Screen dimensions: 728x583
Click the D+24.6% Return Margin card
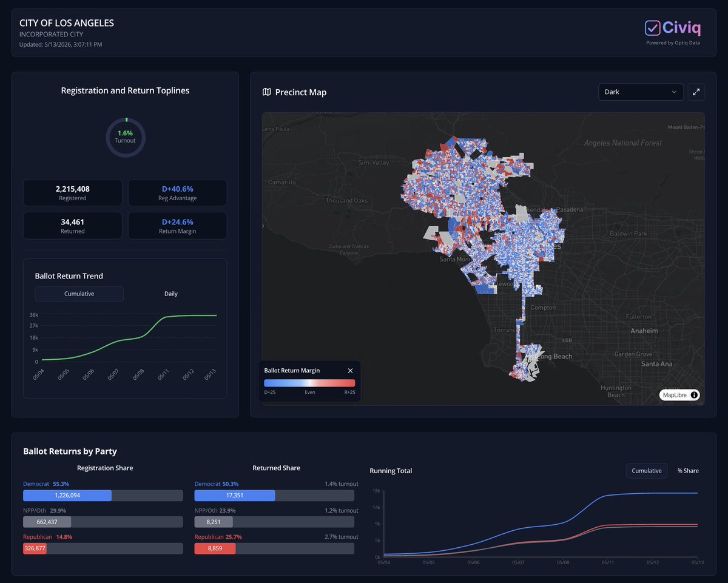point(178,225)
